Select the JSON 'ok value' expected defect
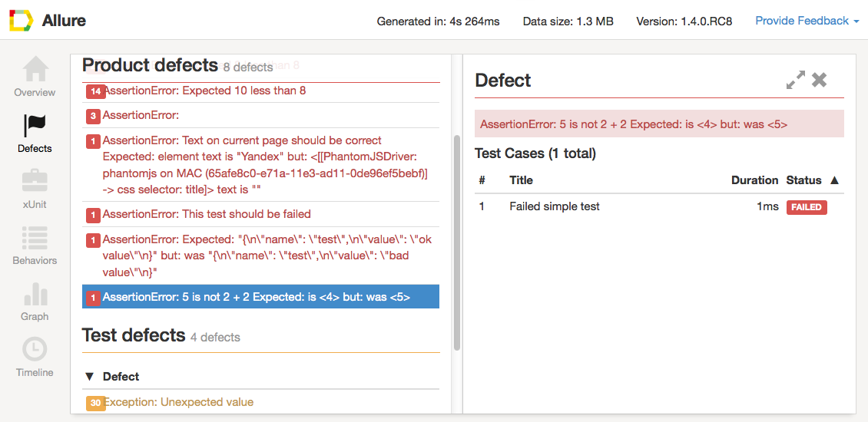 [x=260, y=256]
